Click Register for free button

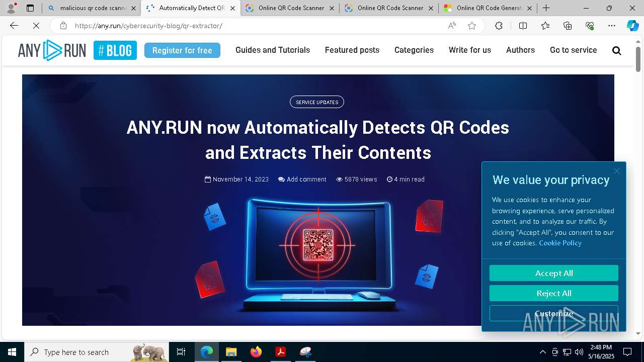[182, 50]
